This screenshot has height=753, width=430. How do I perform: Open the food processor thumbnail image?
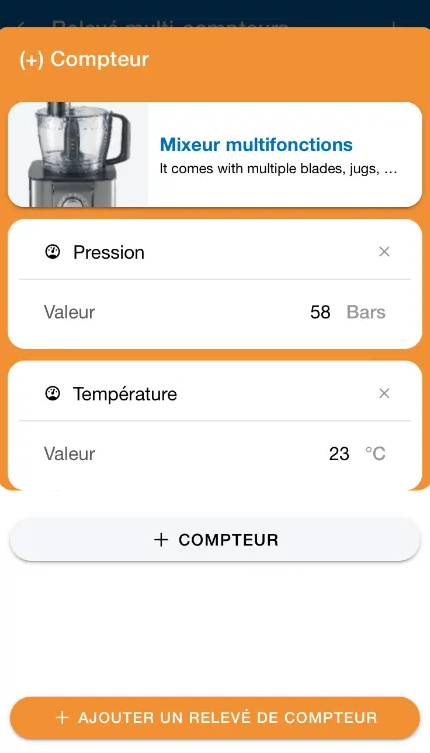click(x=78, y=155)
